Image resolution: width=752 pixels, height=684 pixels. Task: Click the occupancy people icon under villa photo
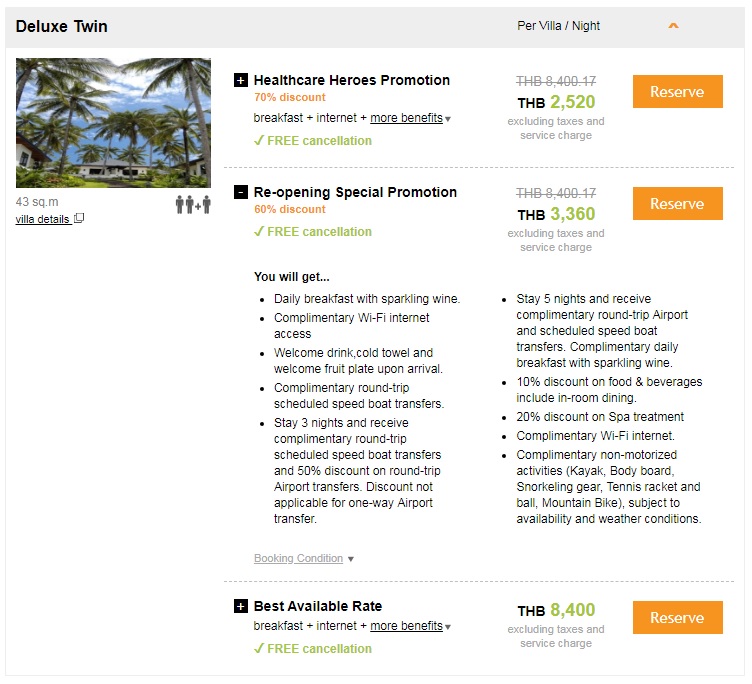click(193, 204)
